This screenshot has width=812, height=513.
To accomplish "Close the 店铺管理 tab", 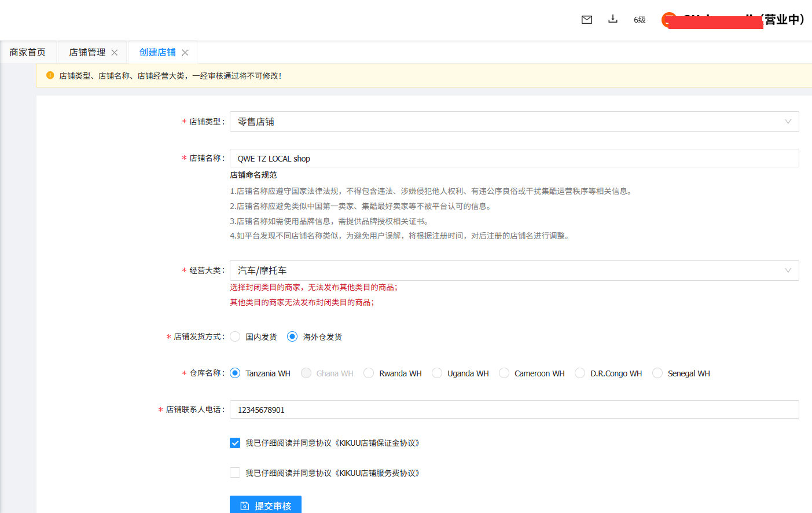I will pos(115,53).
